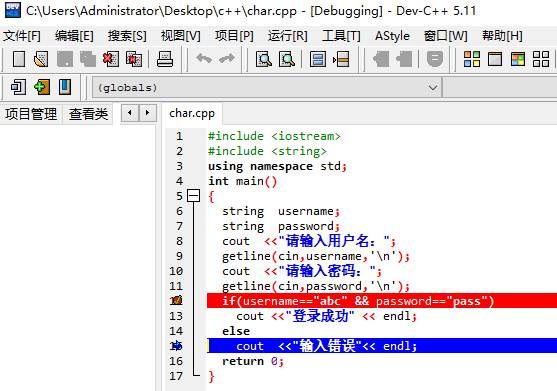Click the greyed-out Save All icon
This screenshot has width=557, height=391.
(x=88, y=59)
